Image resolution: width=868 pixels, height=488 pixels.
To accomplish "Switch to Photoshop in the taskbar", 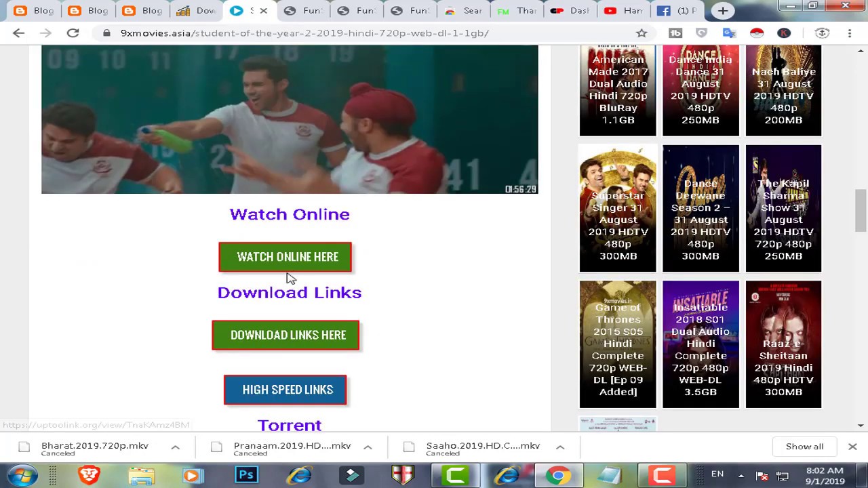I will (x=247, y=475).
